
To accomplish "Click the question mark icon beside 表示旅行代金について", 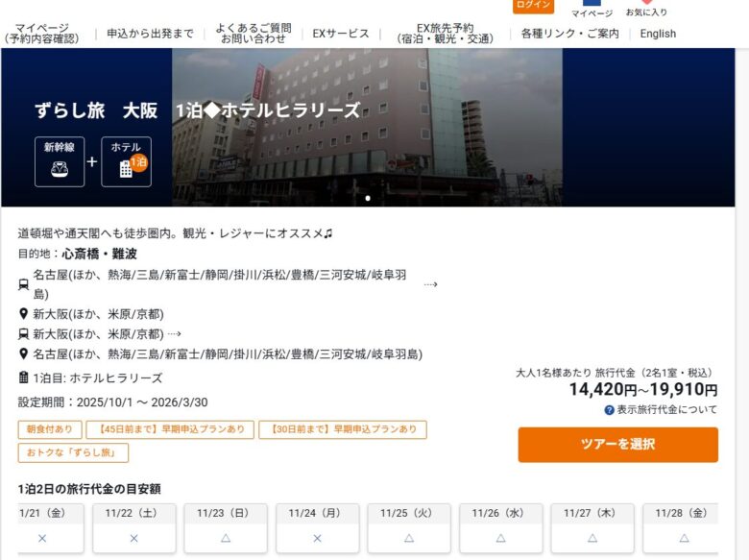I will coord(609,410).
